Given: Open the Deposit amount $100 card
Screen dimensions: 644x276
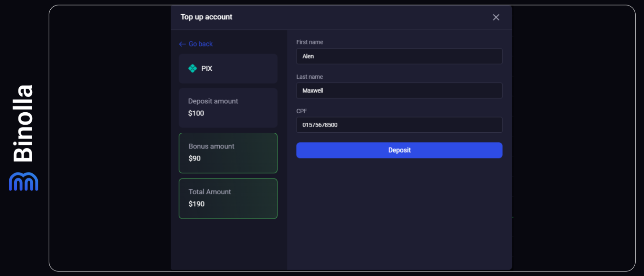Looking at the screenshot, I should 228,108.
